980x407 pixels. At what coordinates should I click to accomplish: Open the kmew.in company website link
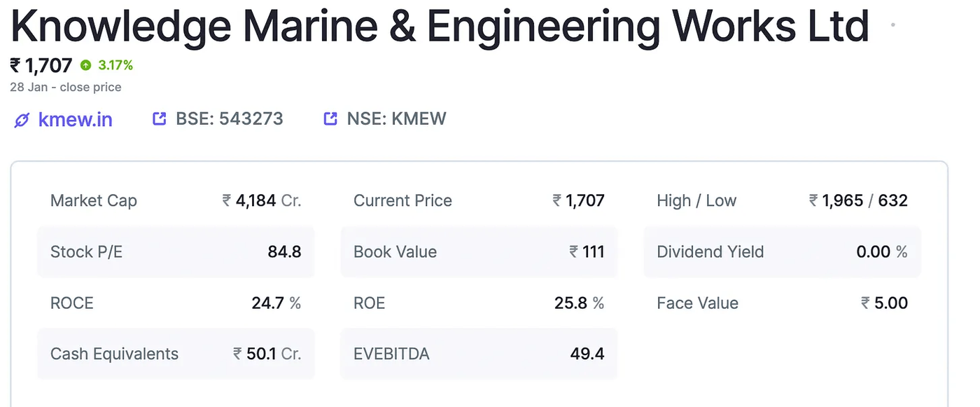[76, 119]
